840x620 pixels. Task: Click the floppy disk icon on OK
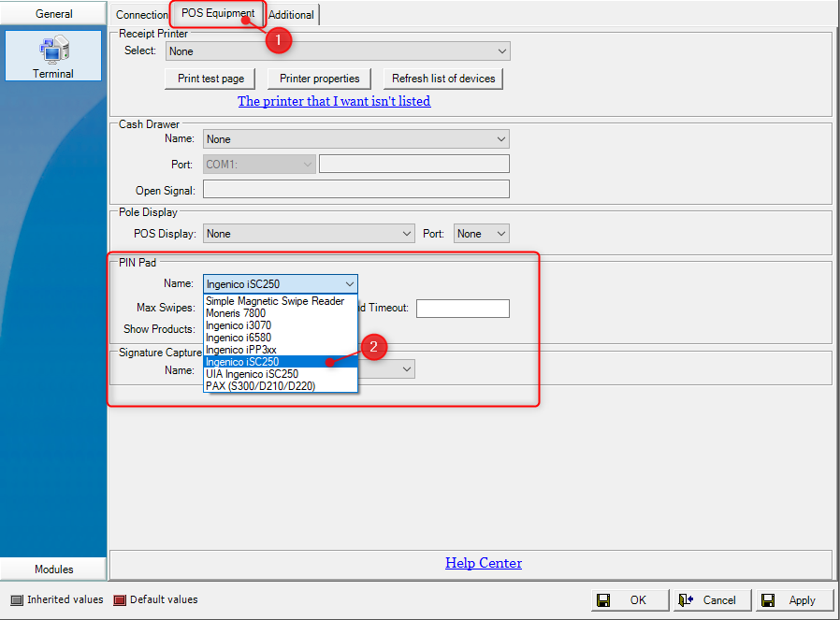click(x=603, y=600)
